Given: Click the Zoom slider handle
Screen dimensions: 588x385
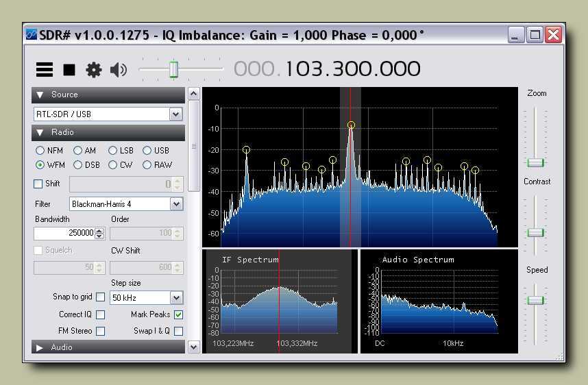Looking at the screenshot, I should pos(535,162).
